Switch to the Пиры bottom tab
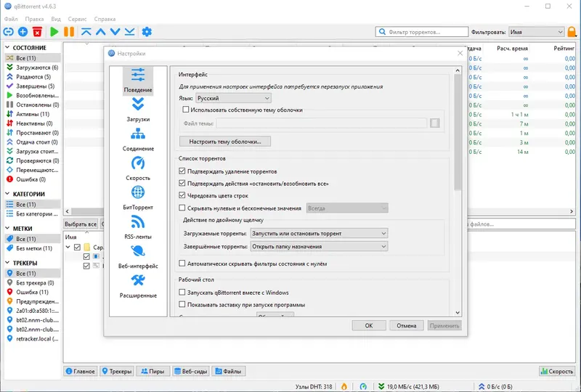Image resolution: width=581 pixels, height=392 pixels. 153,371
